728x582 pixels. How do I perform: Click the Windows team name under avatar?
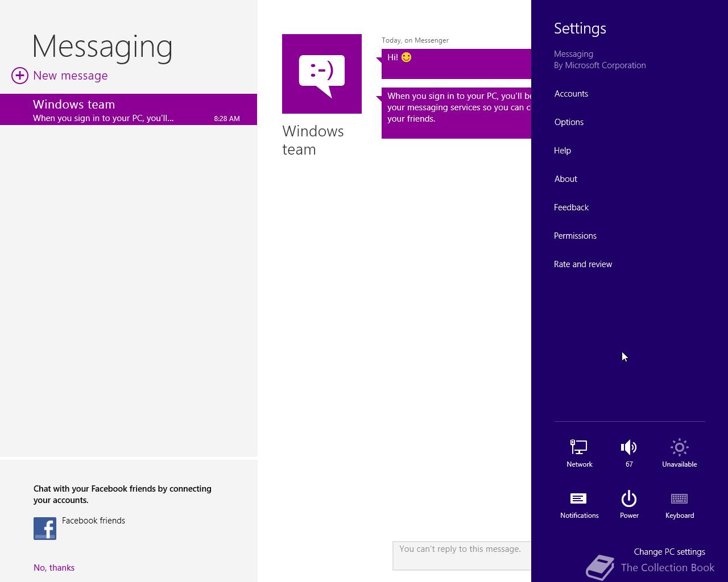tap(313, 140)
